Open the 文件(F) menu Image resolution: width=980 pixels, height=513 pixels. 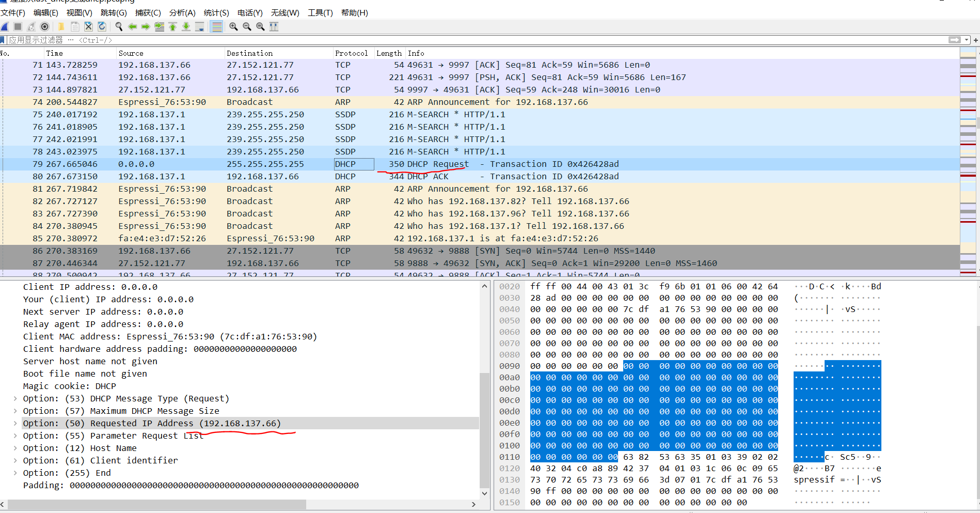click(x=13, y=13)
